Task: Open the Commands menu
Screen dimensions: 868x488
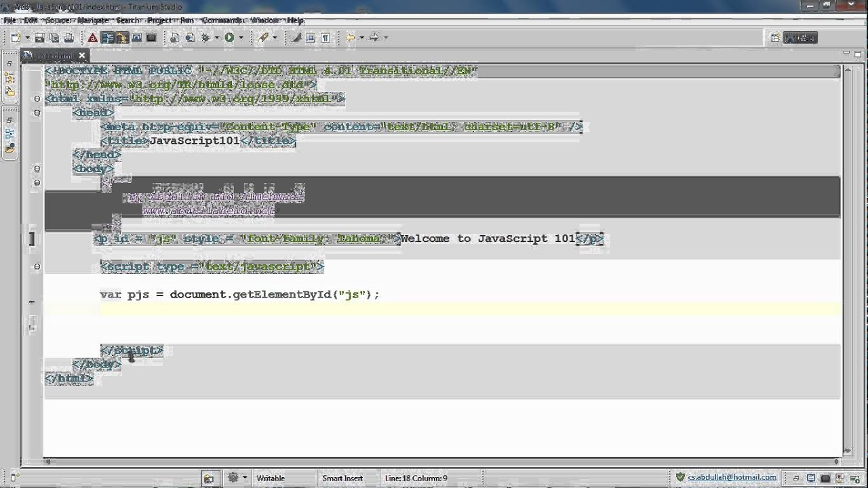Action: click(223, 20)
